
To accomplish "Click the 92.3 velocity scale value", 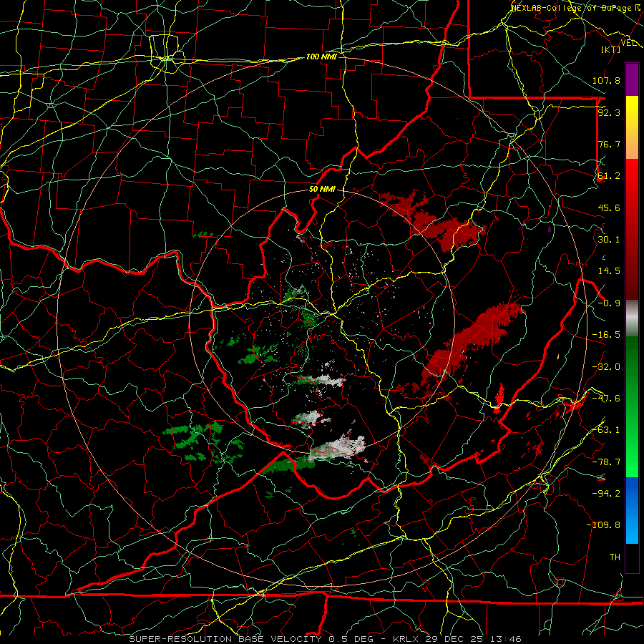I will click(609, 112).
